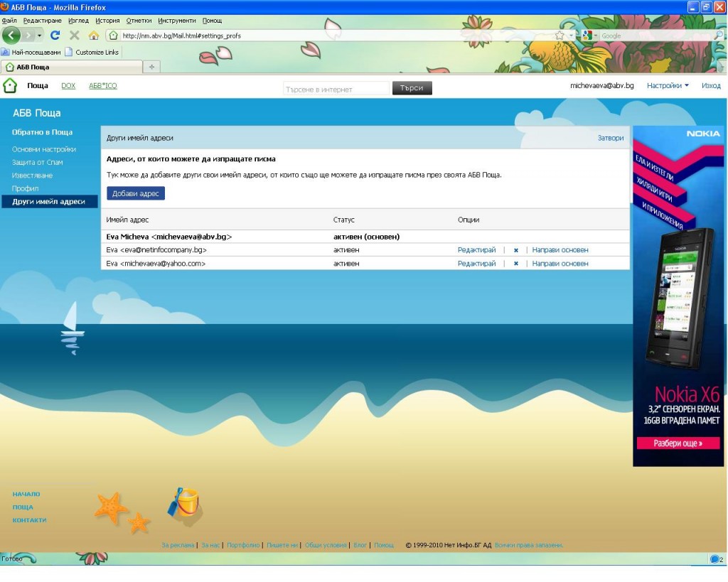Click Редактирай for the michevaeva@yahoo.com address
This screenshot has width=728, height=582.
pos(476,264)
